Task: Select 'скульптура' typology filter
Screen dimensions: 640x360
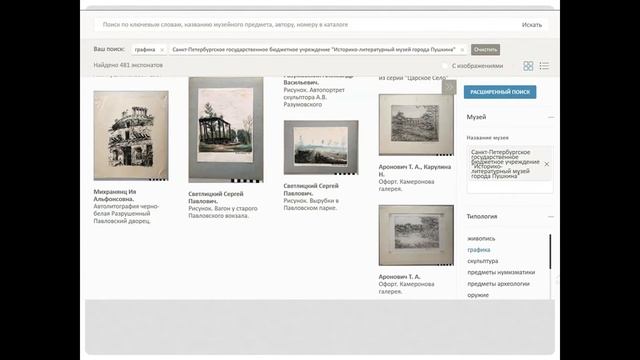Action: (x=482, y=261)
